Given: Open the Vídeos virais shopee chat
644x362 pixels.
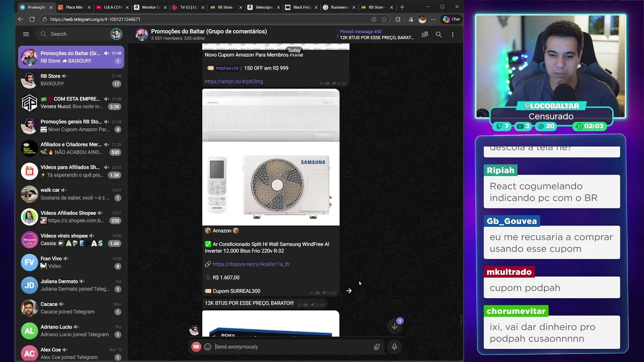Looking at the screenshot, I should (71, 239).
